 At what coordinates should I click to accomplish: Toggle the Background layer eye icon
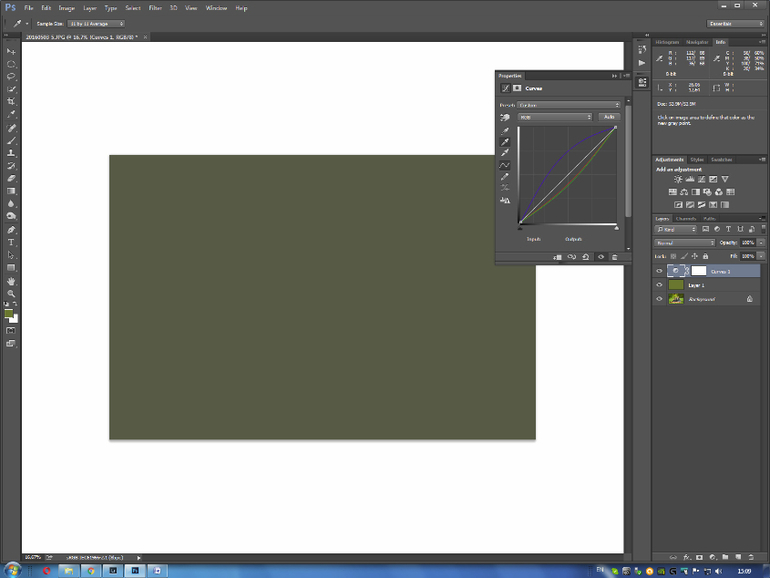point(659,299)
